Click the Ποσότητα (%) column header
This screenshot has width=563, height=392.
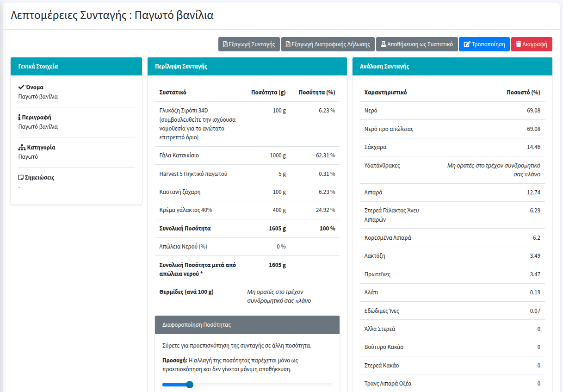coord(317,93)
